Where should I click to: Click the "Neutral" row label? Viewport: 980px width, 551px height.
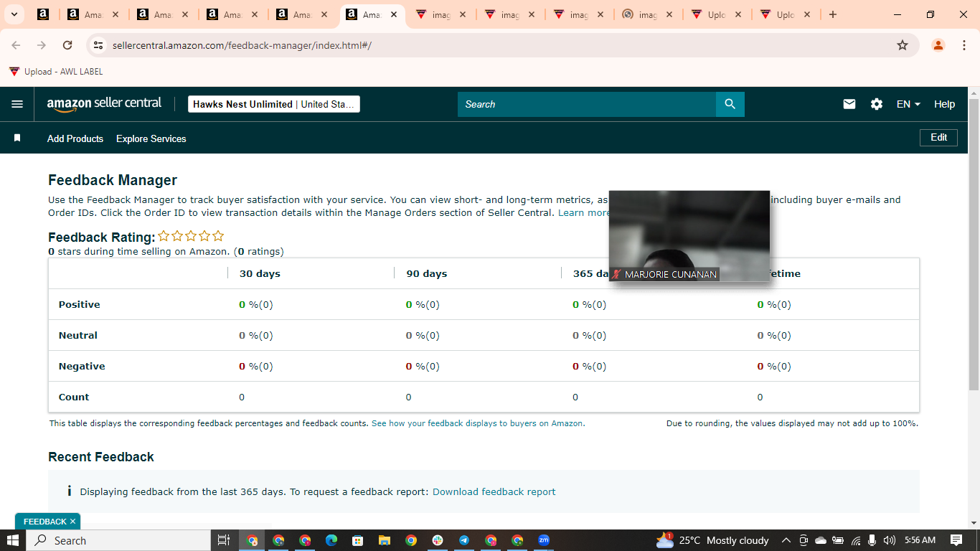click(x=78, y=335)
